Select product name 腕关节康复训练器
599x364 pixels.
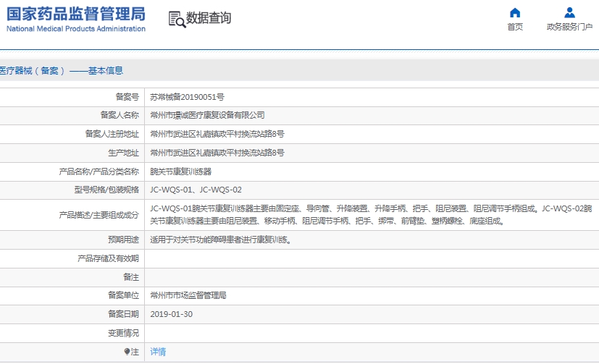pos(180,172)
